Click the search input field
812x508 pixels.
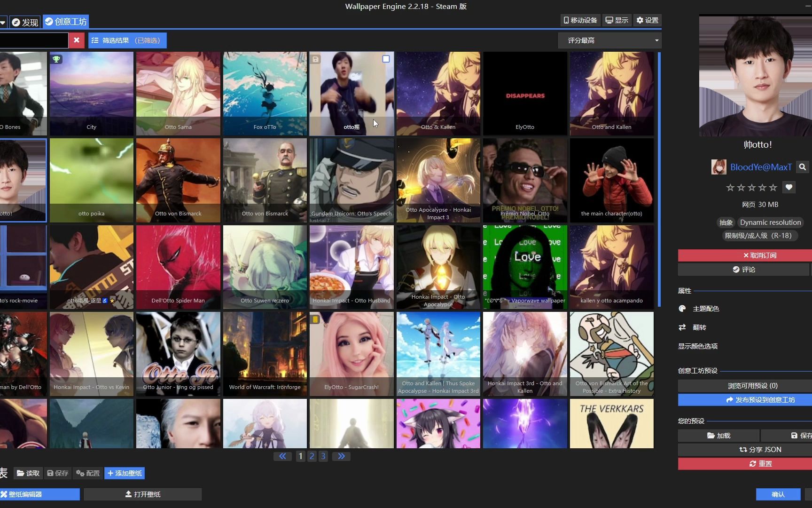[x=34, y=40]
